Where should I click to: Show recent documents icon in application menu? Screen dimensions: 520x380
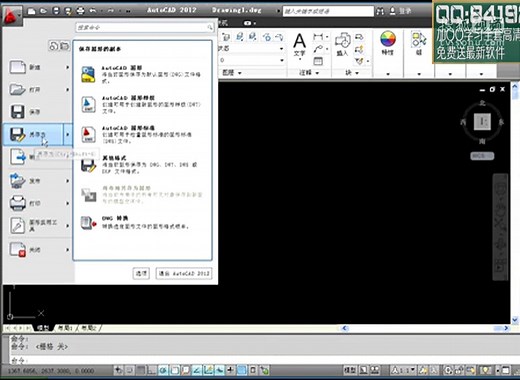click(53, 46)
